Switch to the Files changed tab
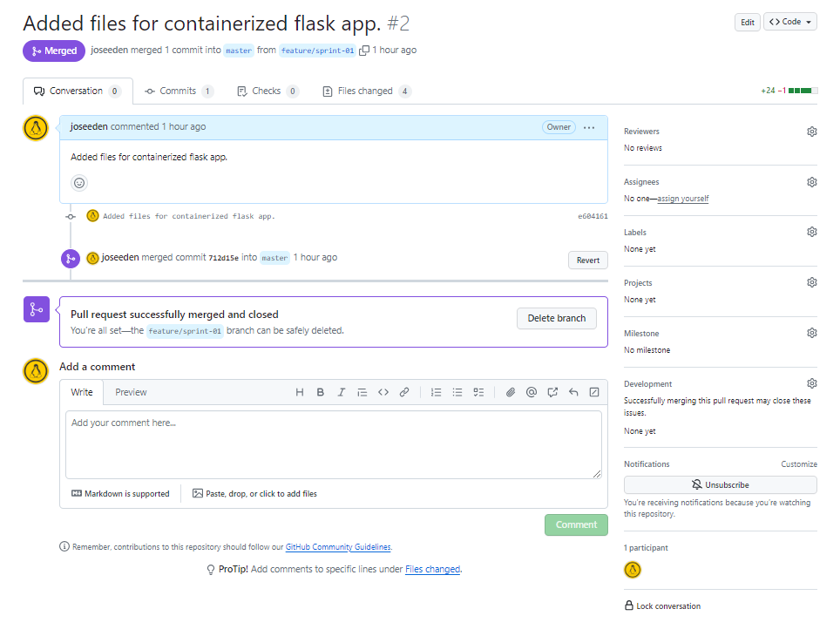Viewport: 840px width, 636px height. (367, 91)
